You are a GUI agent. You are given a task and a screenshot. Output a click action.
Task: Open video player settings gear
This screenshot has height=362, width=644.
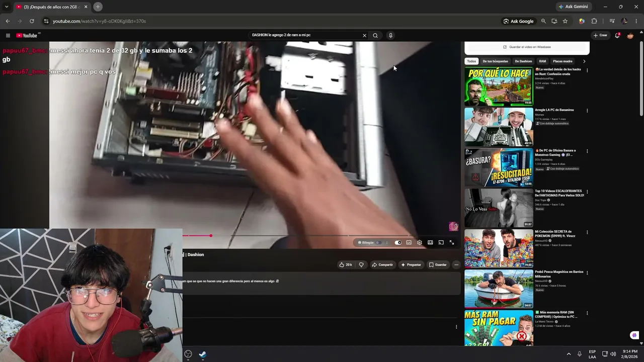[x=420, y=242]
